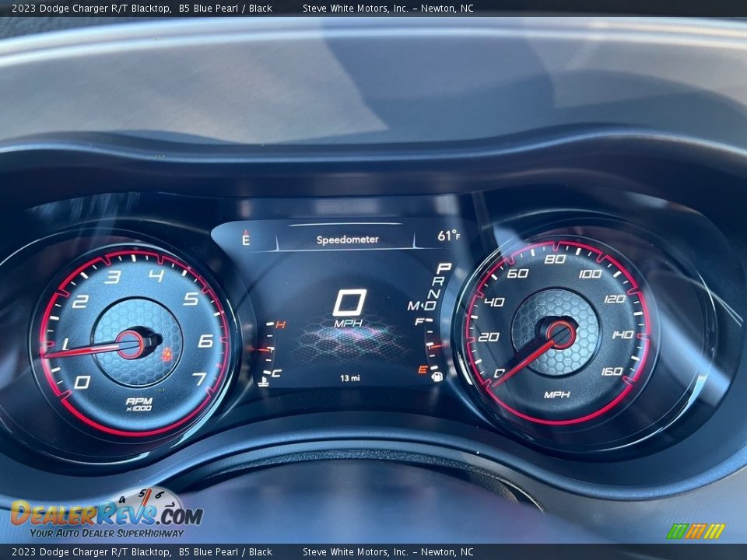Tap the 3 on the tachometer dial

click(112, 277)
